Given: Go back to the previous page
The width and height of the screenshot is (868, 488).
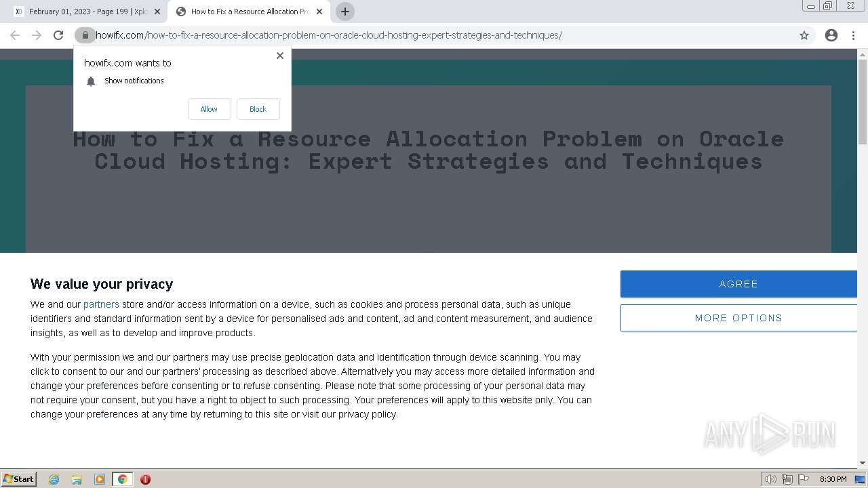Looking at the screenshot, I should coord(15,35).
